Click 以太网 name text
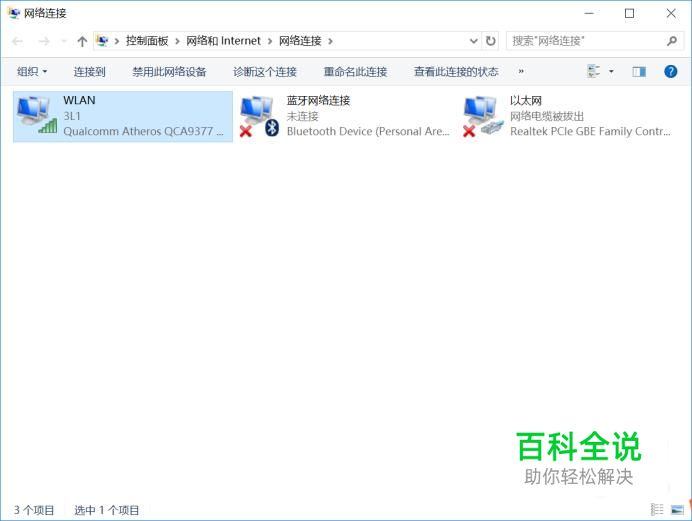The height and width of the screenshot is (521, 692). click(x=526, y=100)
